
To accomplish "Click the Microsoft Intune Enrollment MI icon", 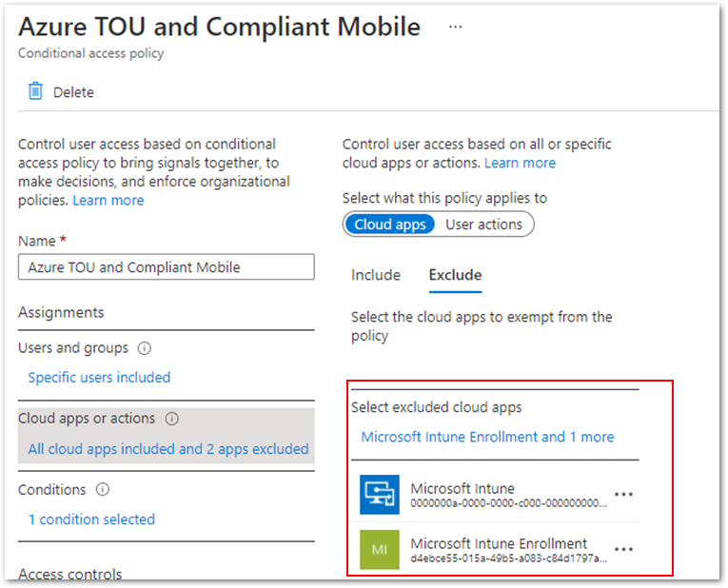I will [380, 550].
